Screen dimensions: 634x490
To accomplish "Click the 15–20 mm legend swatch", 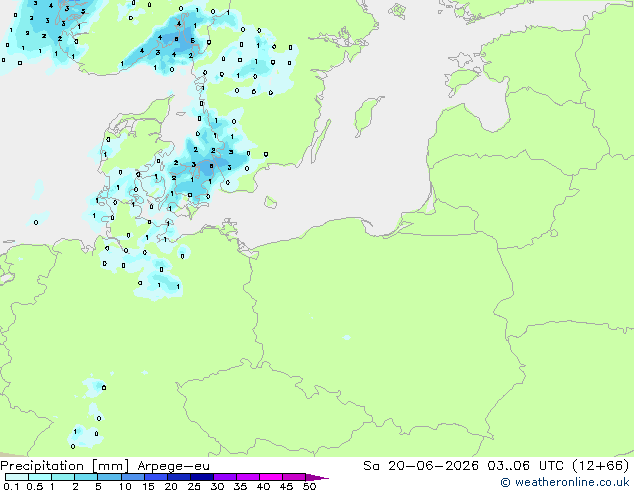I will (155, 477).
